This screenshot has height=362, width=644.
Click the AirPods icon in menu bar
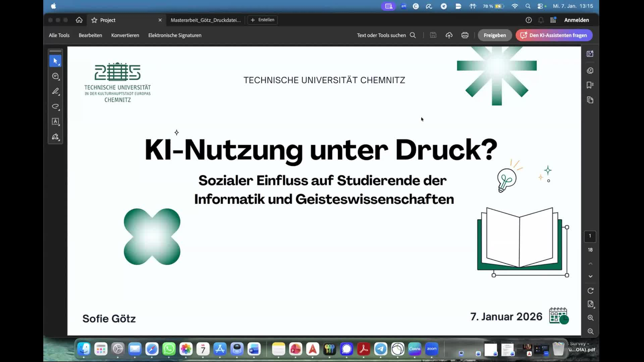click(473, 6)
